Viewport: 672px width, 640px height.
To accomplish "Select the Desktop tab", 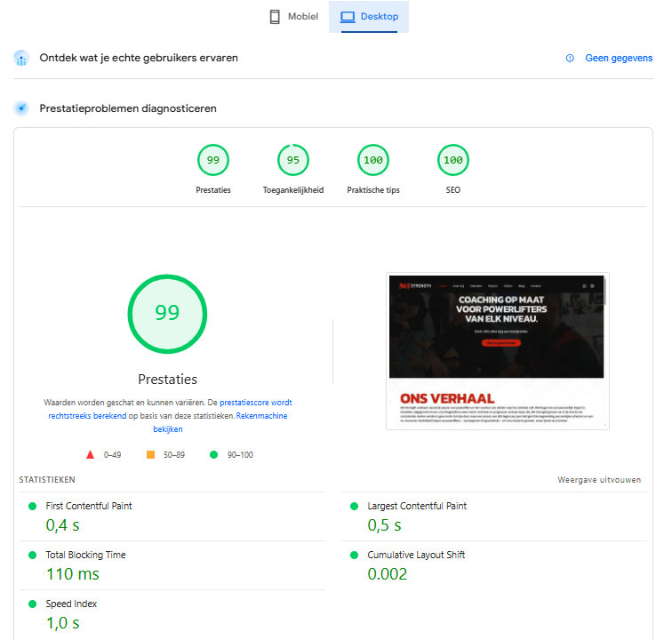I will [369, 17].
